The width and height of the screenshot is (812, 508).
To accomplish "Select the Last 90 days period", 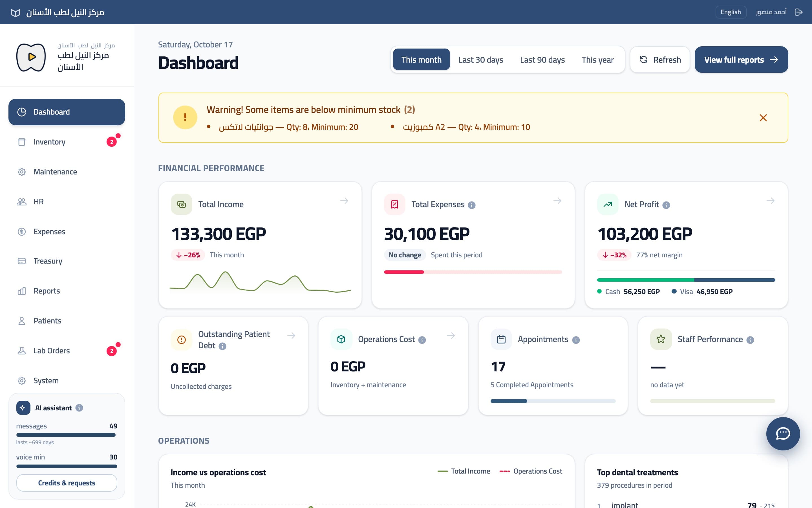I will coord(542,60).
